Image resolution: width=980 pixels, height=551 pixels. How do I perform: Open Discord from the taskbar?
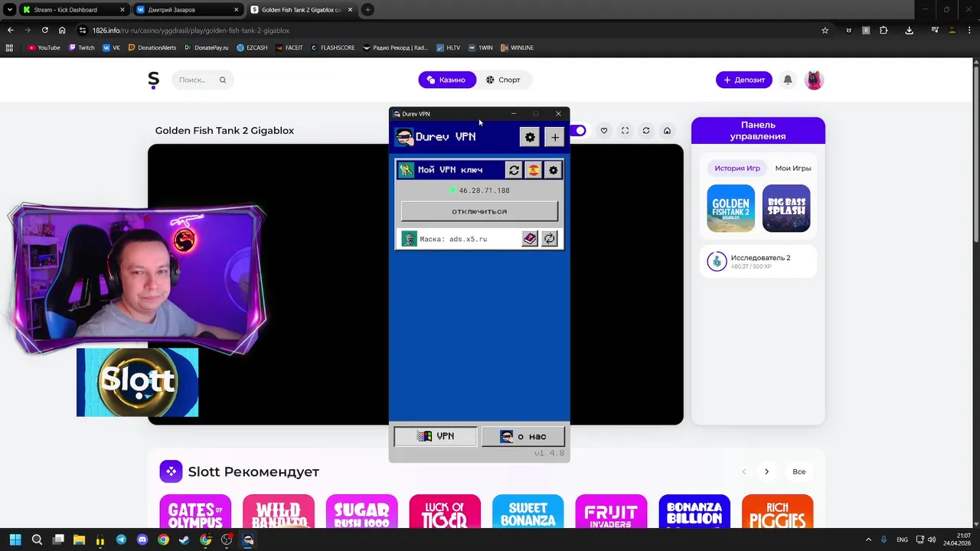click(142, 540)
